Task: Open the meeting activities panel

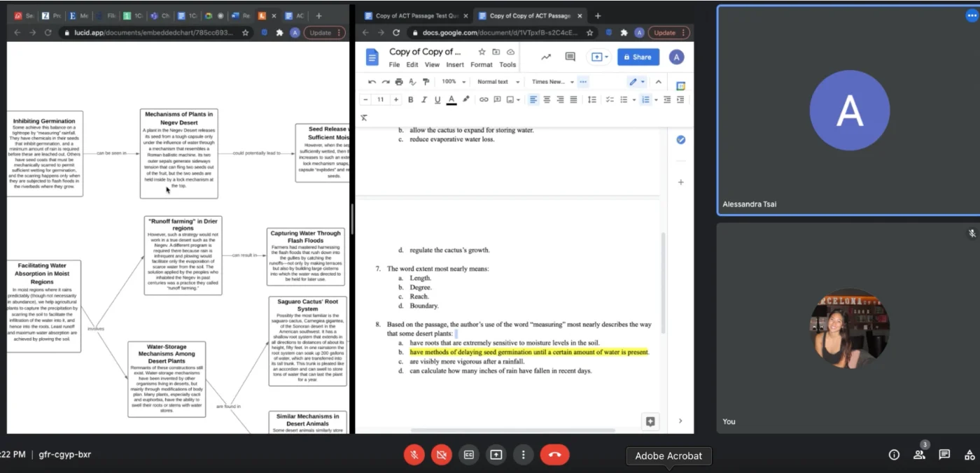Action: click(969, 455)
